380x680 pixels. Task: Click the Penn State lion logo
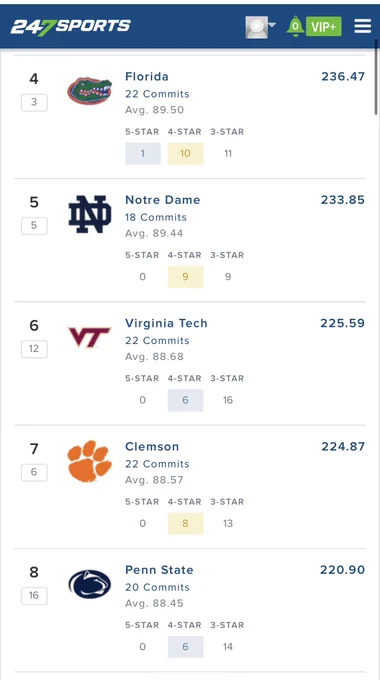pos(89,584)
